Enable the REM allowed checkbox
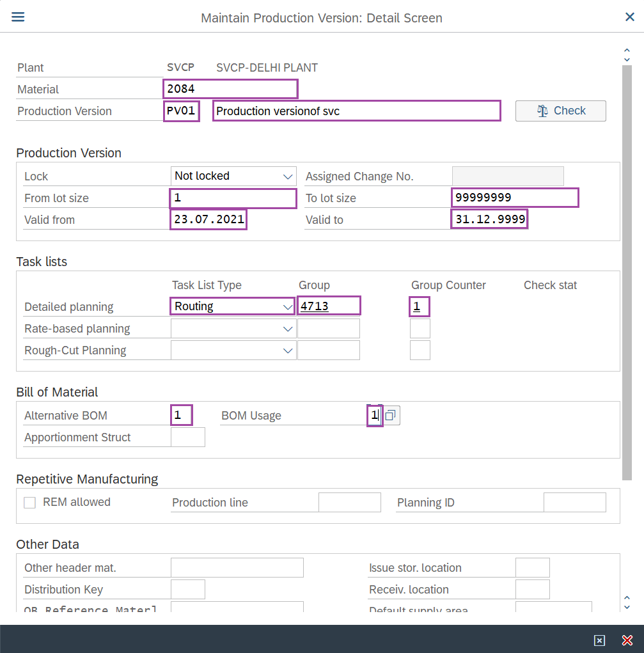644x653 pixels. 29,503
